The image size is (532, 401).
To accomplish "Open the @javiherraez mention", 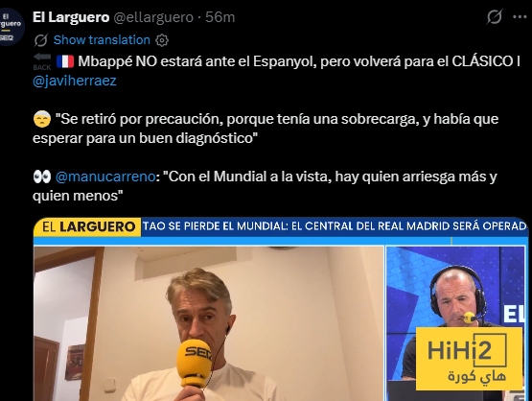I will [x=75, y=81].
